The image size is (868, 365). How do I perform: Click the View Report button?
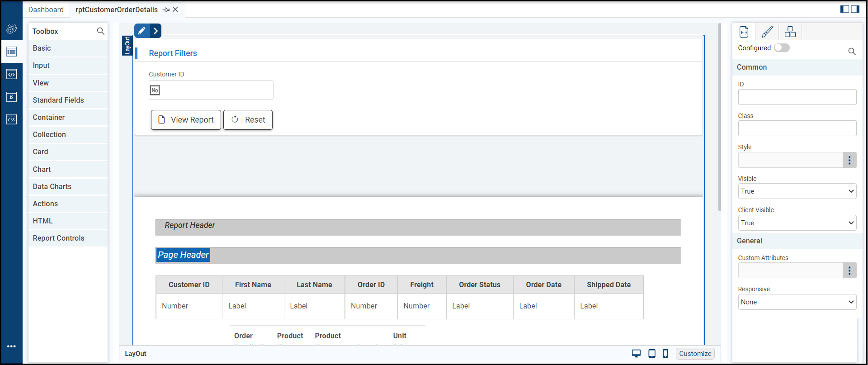(x=186, y=120)
